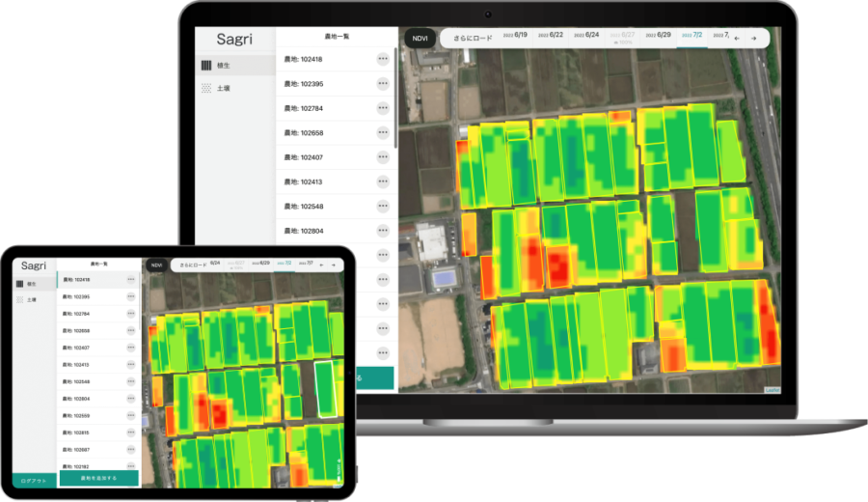Open options menu for 農地: 102418 on laptop
The image size is (868, 502).
pyautogui.click(x=383, y=59)
